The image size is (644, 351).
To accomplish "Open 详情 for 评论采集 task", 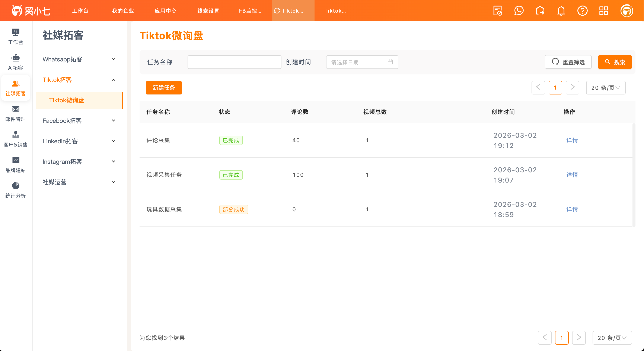I will coord(572,140).
